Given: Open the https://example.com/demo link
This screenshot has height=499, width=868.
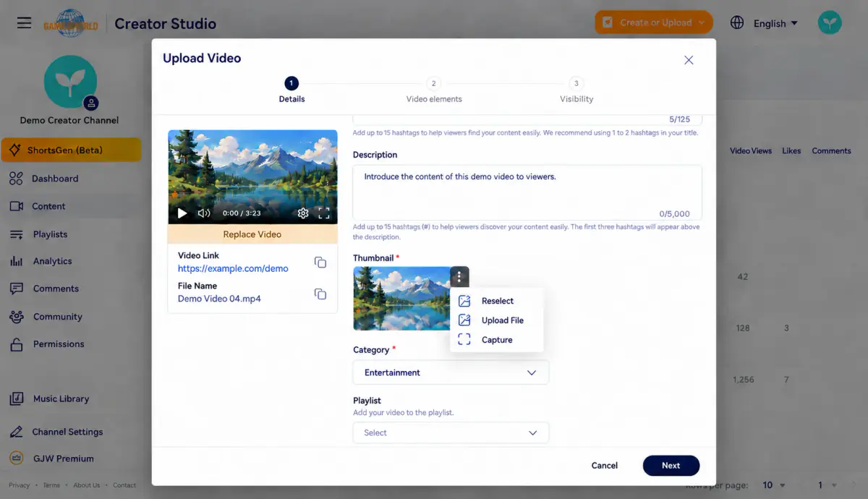Looking at the screenshot, I should [x=233, y=268].
